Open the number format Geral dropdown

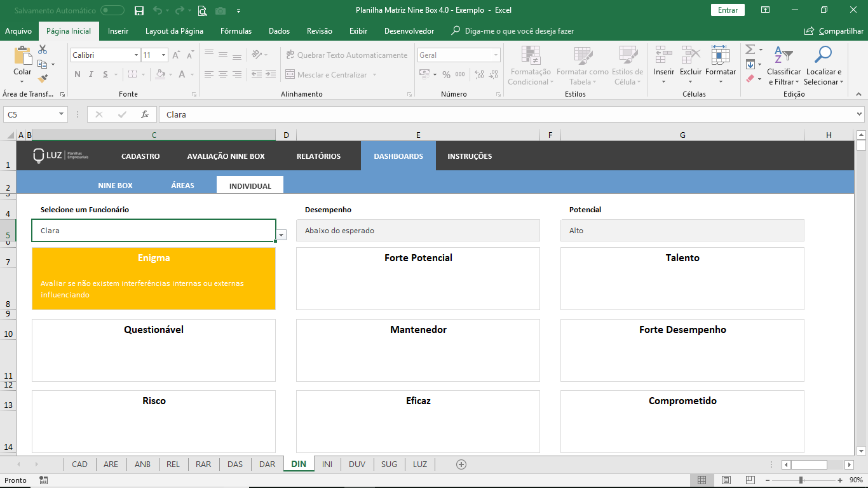coord(496,55)
